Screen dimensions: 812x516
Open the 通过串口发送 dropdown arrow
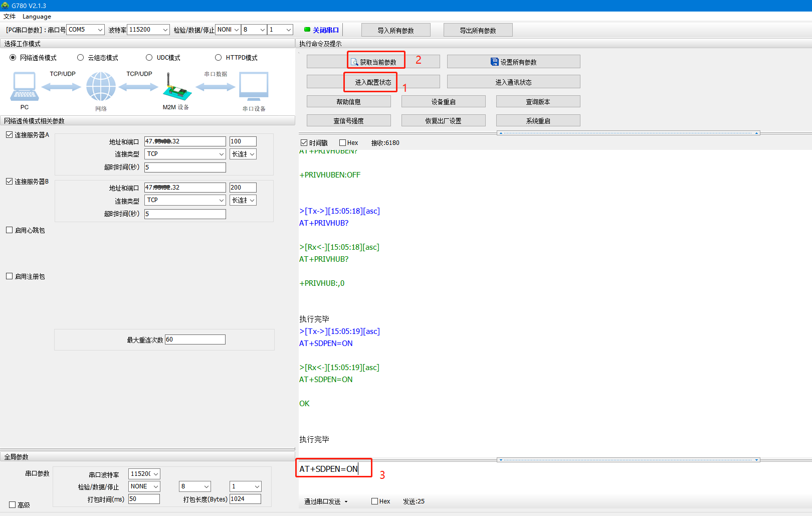[346, 501]
